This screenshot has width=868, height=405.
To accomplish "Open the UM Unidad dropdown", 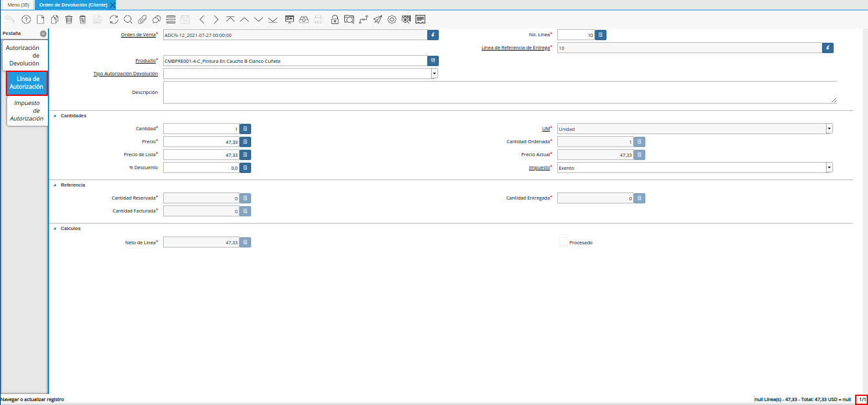I will click(829, 129).
